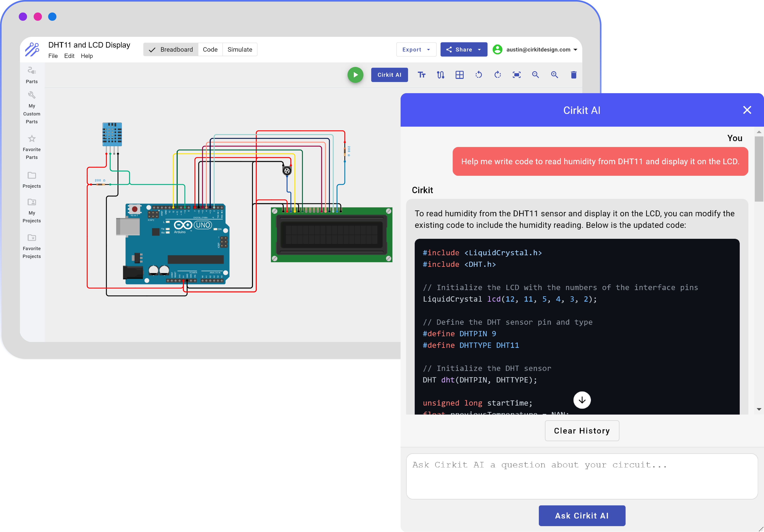764x532 pixels.
Task: Click the project title DHT11 and LCD Display
Action: pyautogui.click(x=89, y=45)
